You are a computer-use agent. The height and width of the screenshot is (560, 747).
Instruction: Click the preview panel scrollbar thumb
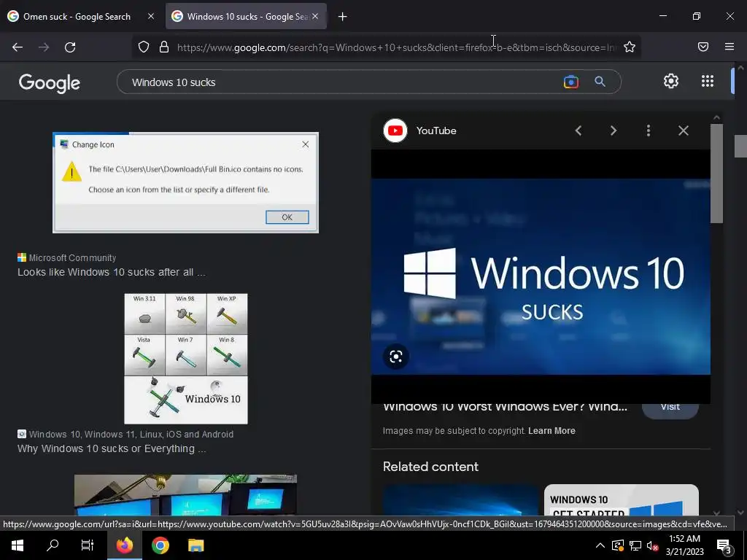(716, 174)
